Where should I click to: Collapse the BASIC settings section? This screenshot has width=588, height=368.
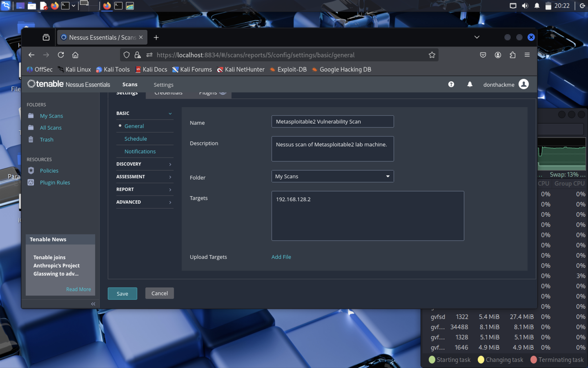click(x=145, y=113)
